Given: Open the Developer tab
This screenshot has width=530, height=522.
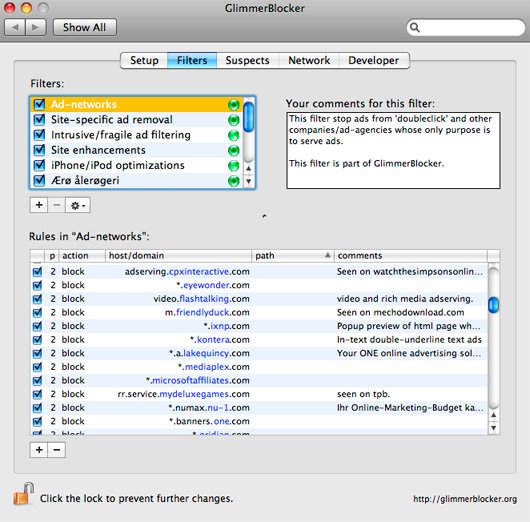Looking at the screenshot, I should pyautogui.click(x=374, y=61).
